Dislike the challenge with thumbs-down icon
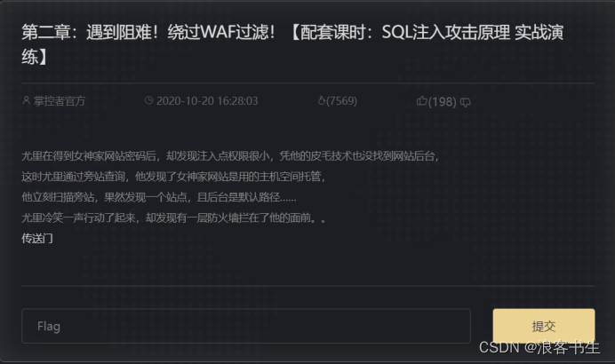This screenshot has width=615, height=364. point(465,102)
